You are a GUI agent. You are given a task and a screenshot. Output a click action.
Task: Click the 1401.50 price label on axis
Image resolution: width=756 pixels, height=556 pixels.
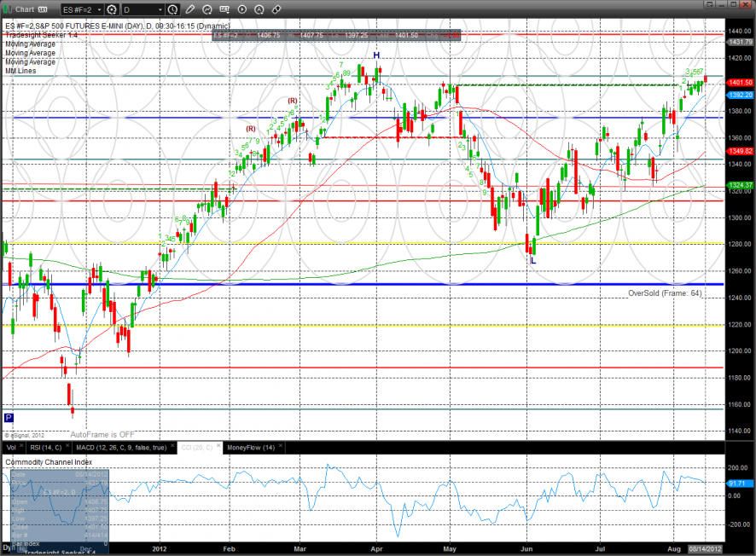740,83
